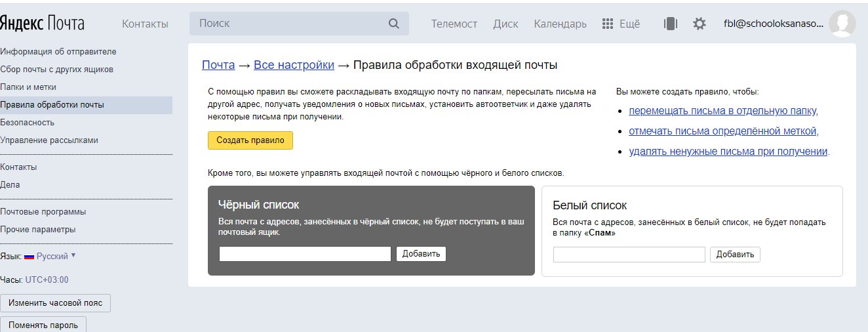Click the Создать правило button

point(250,140)
